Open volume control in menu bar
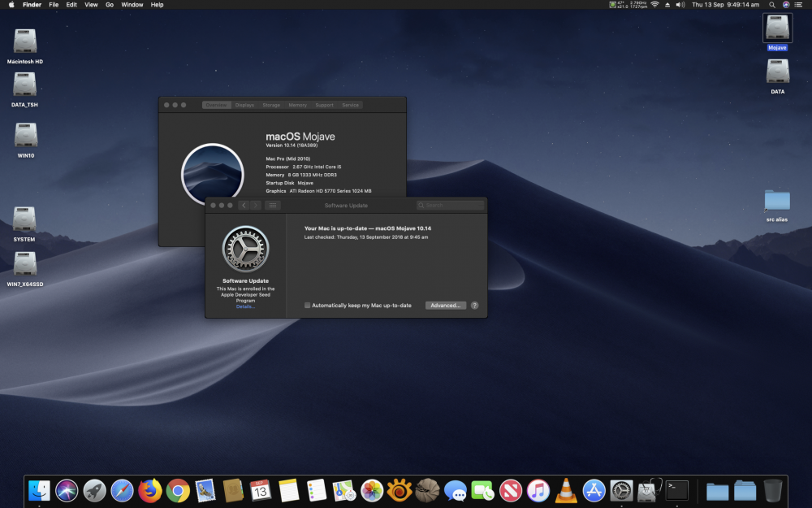 [x=680, y=5]
